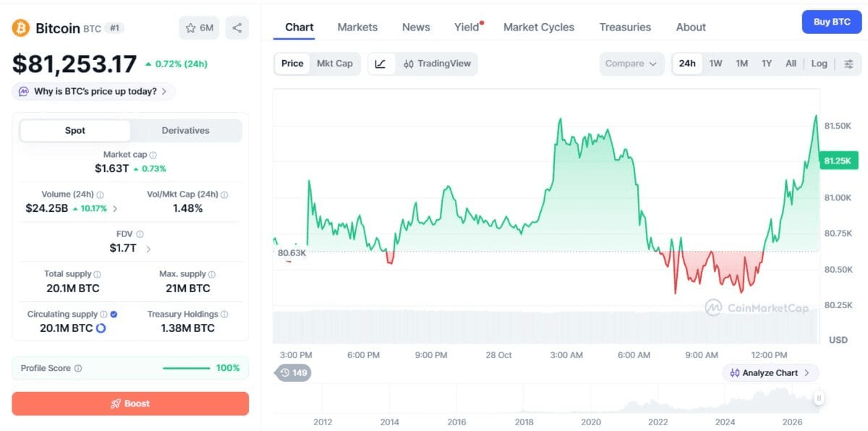Click the range navigator handle at right
Screen dimensions: 868x431
pyautogui.click(x=819, y=398)
